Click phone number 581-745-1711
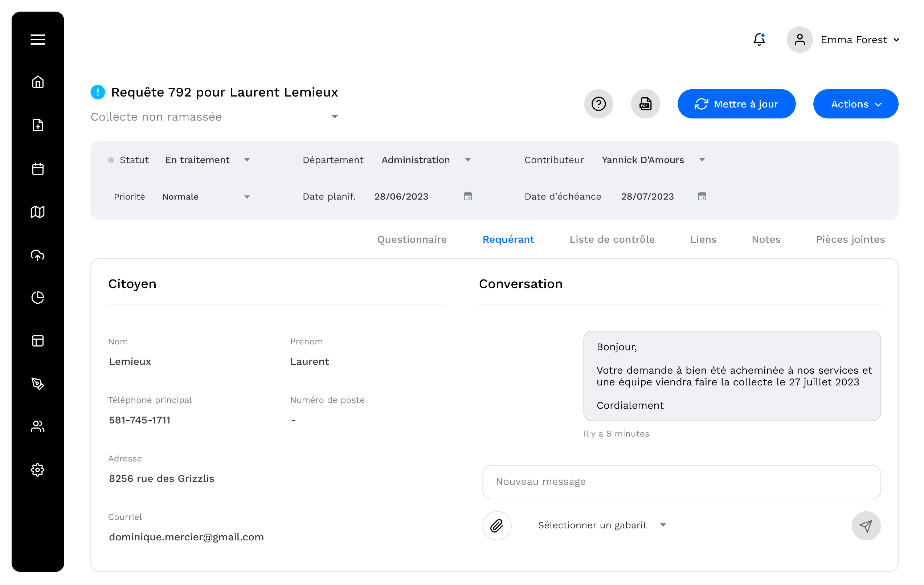 pyautogui.click(x=140, y=420)
